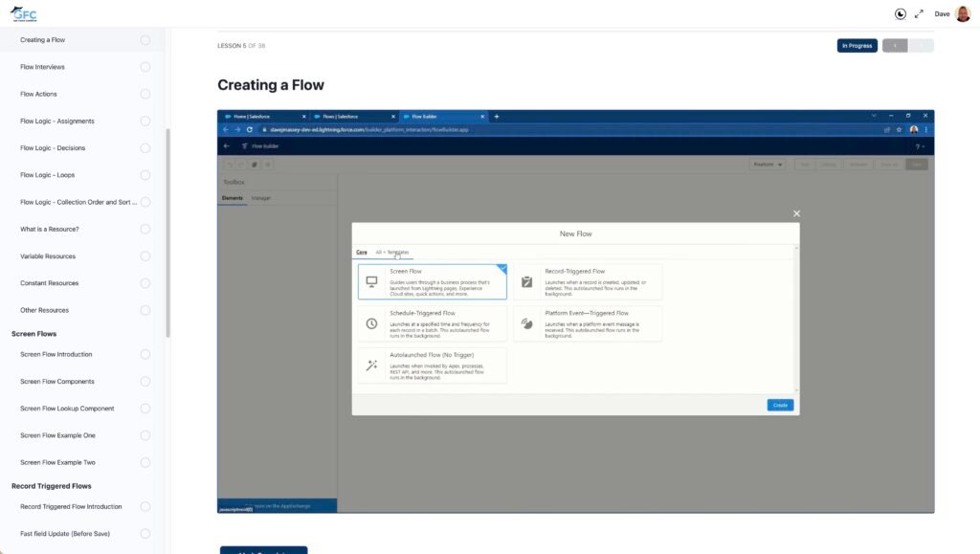Open a new browser tab with plus

(497, 116)
